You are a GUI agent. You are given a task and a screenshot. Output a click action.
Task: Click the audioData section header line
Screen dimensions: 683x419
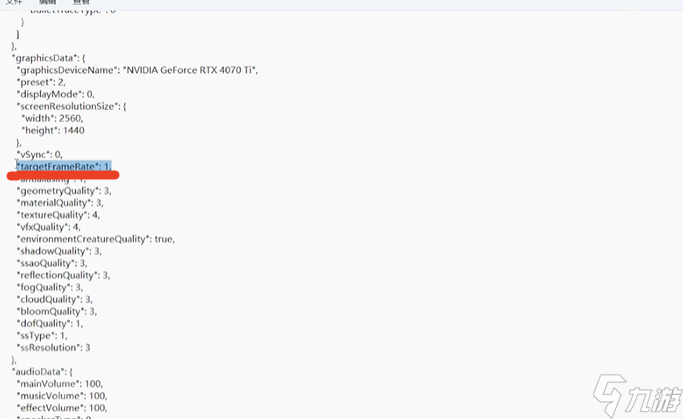[42, 372]
